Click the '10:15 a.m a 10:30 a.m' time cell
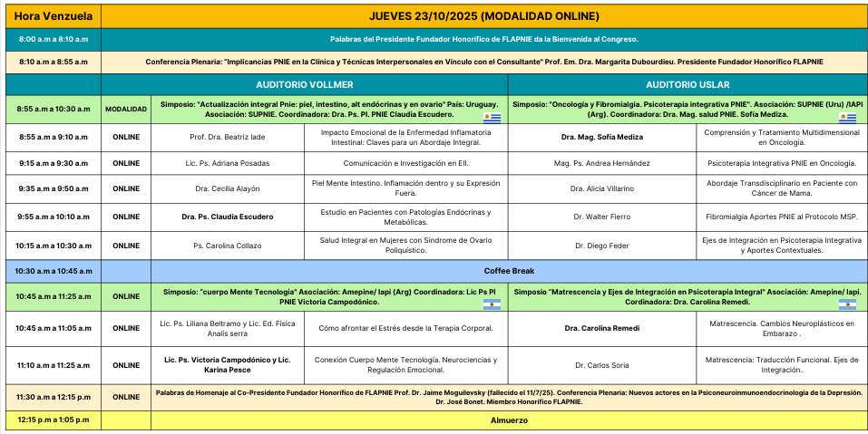Screen dimensions: 868x434 54,246
